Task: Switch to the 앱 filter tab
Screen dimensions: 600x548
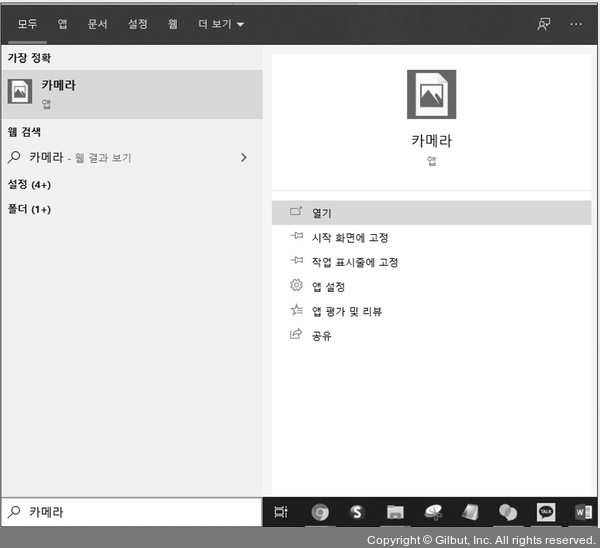Action: tap(63, 24)
